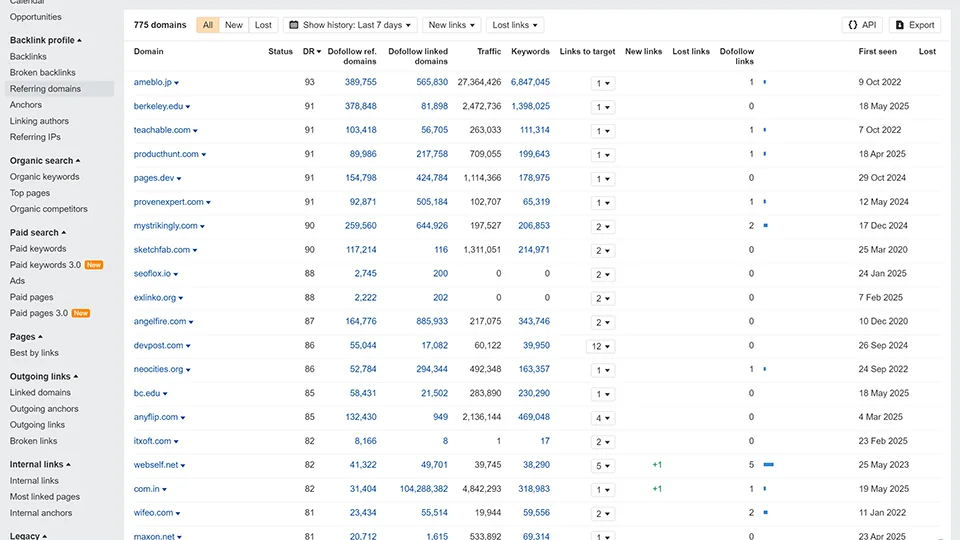This screenshot has width=960, height=540.
Task: Expand devpost.com links to target dropdown
Action: click(x=601, y=346)
